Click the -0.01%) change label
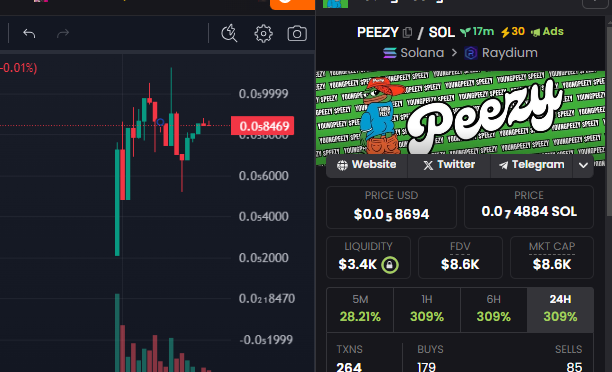 [x=19, y=68]
